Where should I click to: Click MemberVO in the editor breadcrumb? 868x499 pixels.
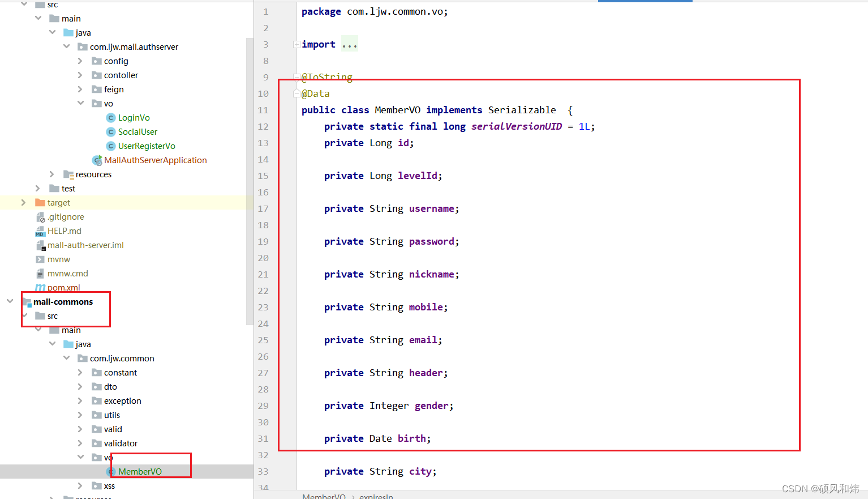tap(324, 496)
